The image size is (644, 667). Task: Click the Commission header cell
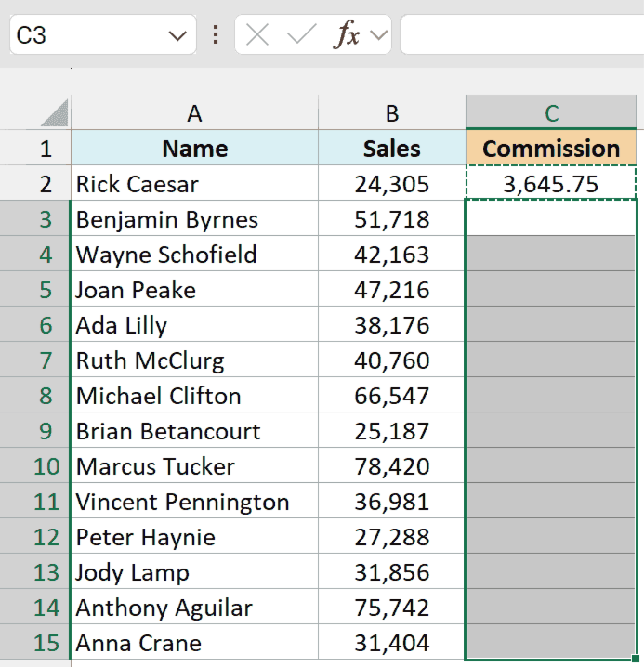(x=551, y=148)
